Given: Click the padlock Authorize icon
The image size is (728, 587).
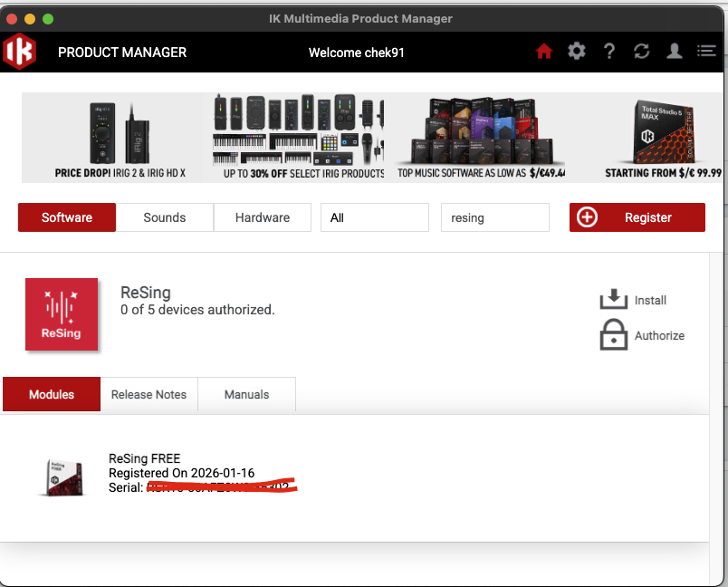Looking at the screenshot, I should click(x=613, y=335).
